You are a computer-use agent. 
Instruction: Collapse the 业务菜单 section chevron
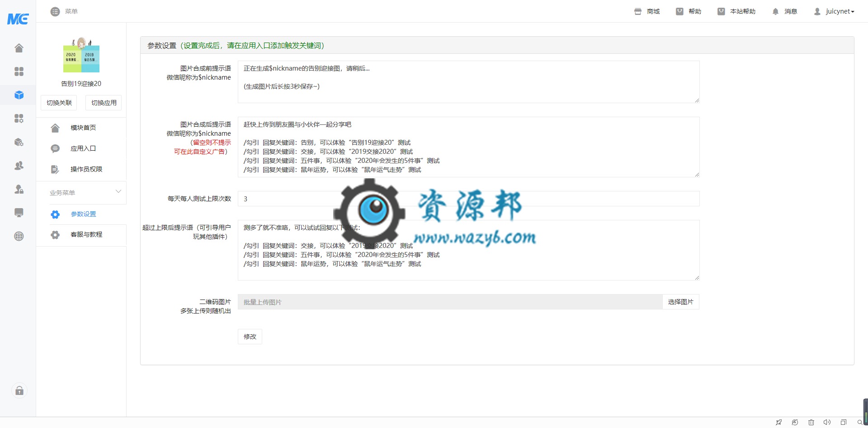pyautogui.click(x=118, y=191)
